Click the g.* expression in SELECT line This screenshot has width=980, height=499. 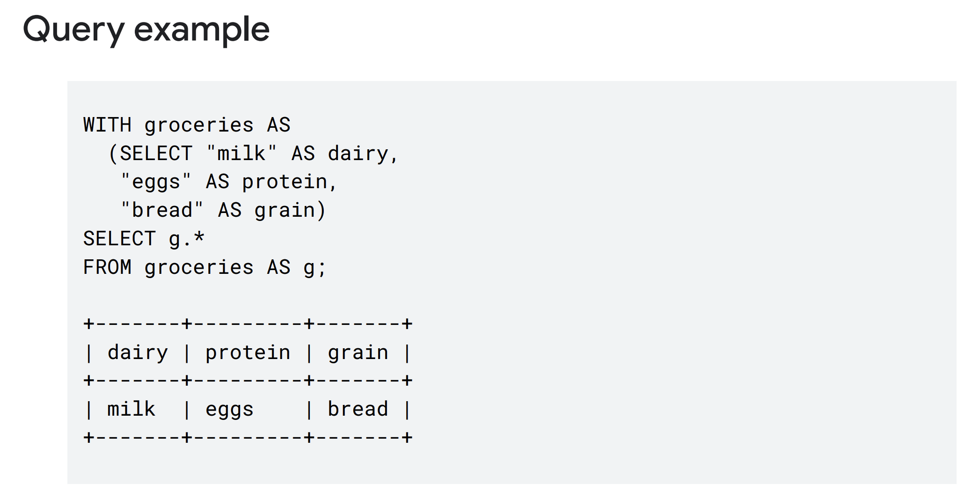click(187, 240)
